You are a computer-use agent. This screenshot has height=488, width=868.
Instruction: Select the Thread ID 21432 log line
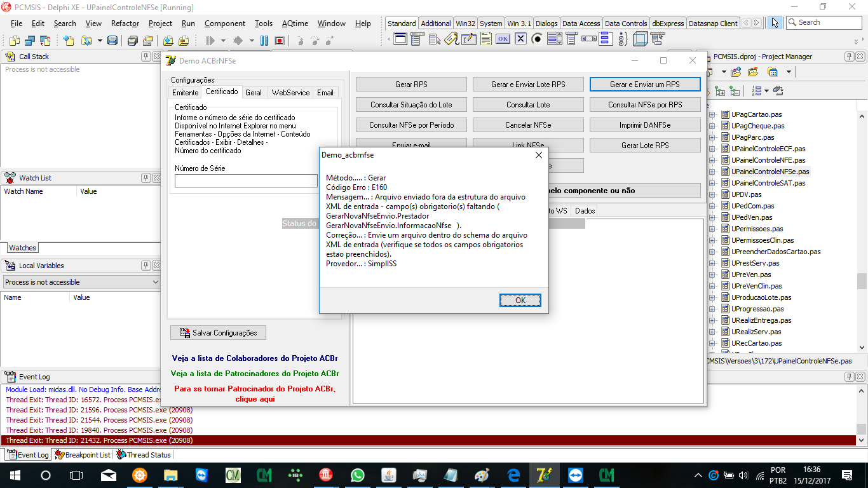(x=428, y=440)
